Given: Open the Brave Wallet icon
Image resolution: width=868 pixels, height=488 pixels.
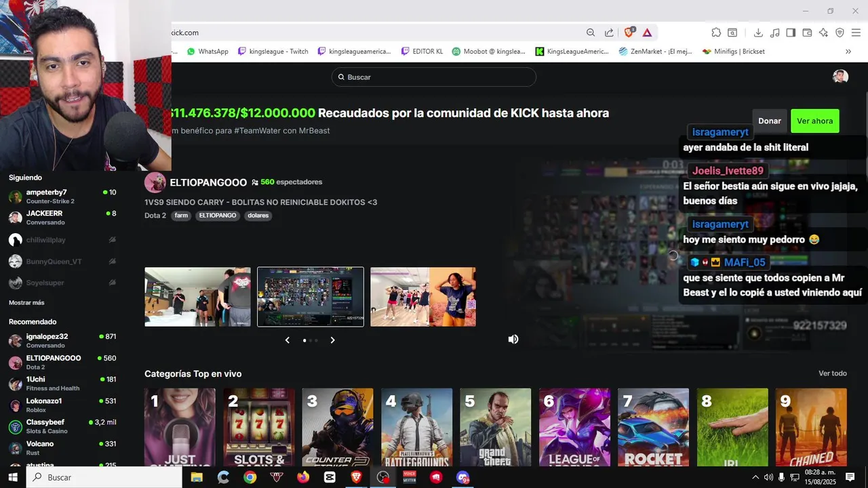Looking at the screenshot, I should click(x=807, y=33).
